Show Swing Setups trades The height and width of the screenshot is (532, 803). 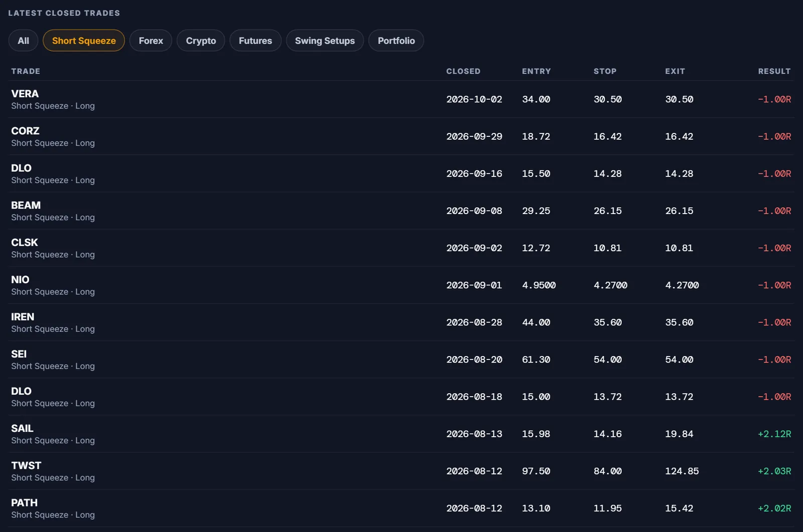click(x=325, y=41)
